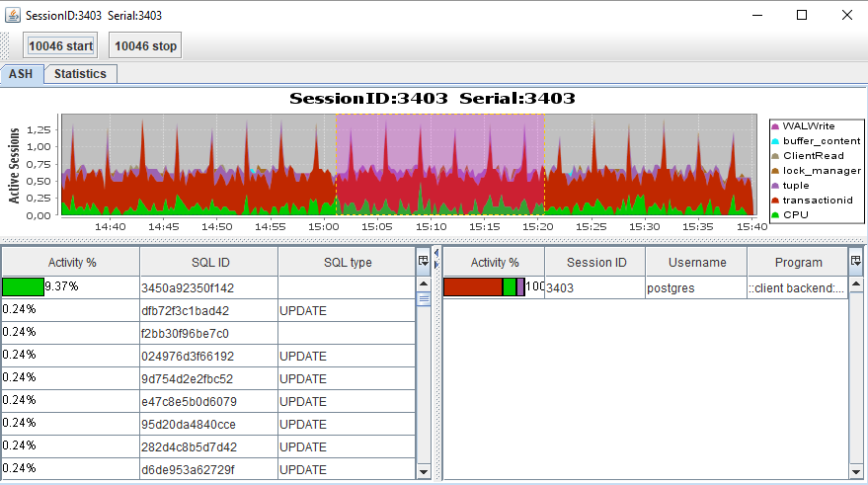868x485 pixels.
Task: Click SQL table scrollbar down arrow
Action: [424, 472]
